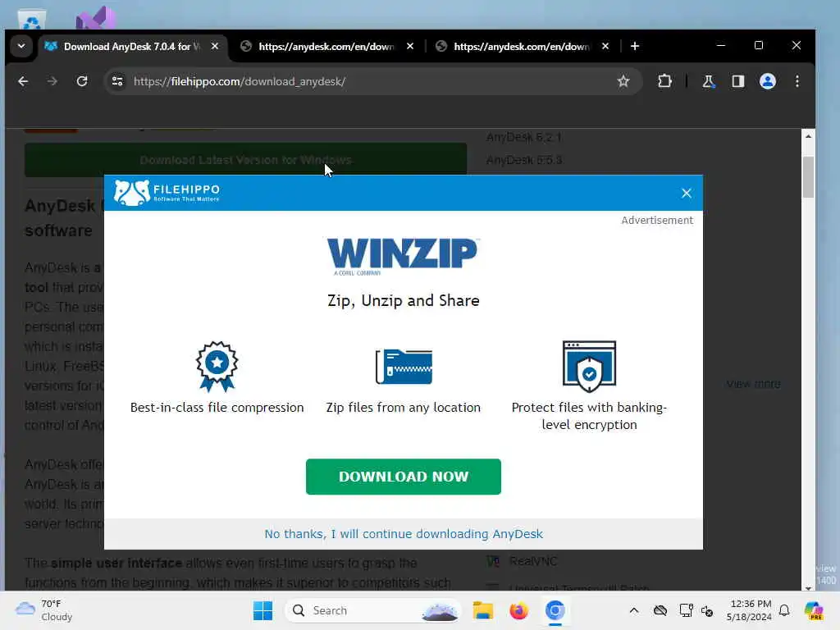Toggle the browser side panel icon
Screen dimensions: 840x630
point(738,81)
